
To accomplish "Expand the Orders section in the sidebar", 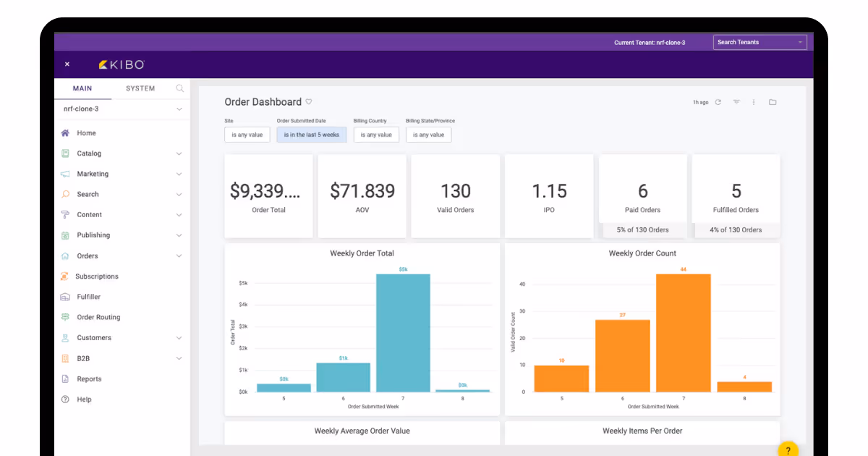I will click(179, 256).
